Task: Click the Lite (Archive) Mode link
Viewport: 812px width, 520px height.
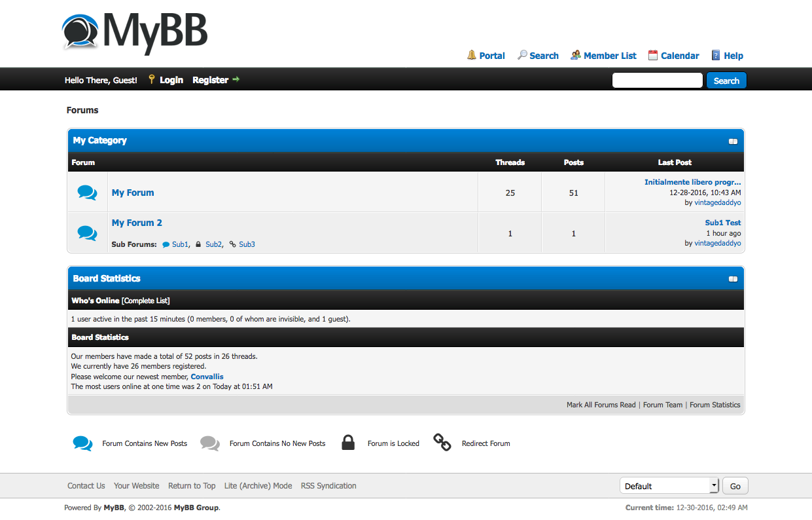Action: point(258,486)
